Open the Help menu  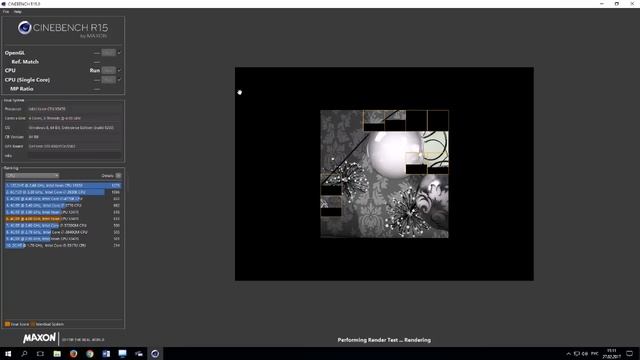pos(18,12)
